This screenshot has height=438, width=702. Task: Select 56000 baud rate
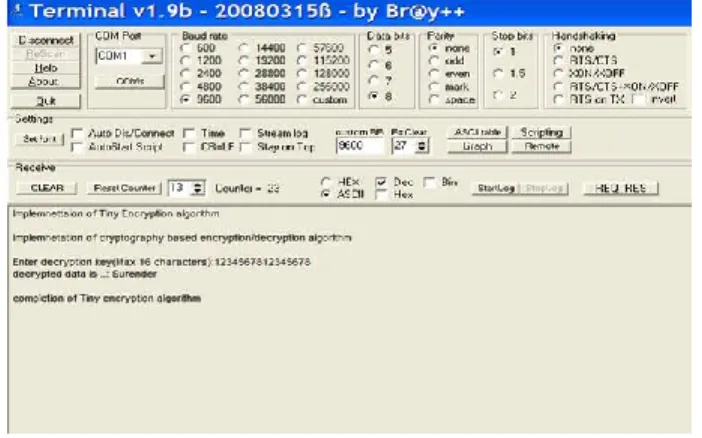(244, 99)
